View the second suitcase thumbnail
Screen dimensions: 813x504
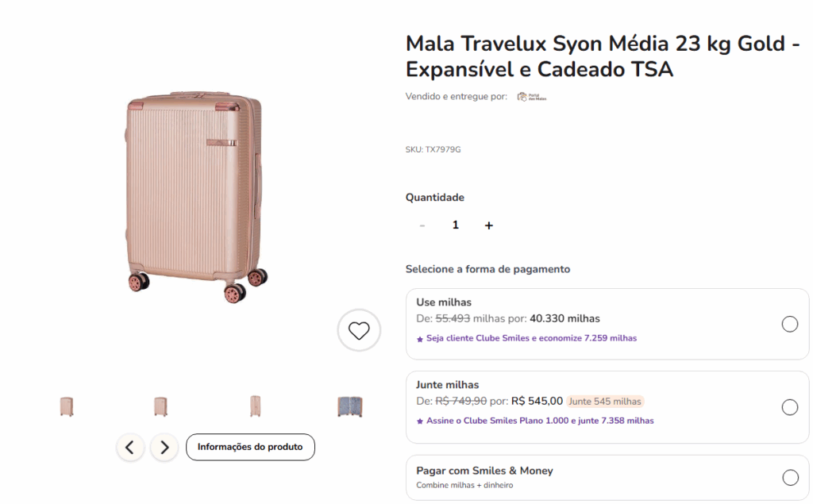pyautogui.click(x=161, y=406)
